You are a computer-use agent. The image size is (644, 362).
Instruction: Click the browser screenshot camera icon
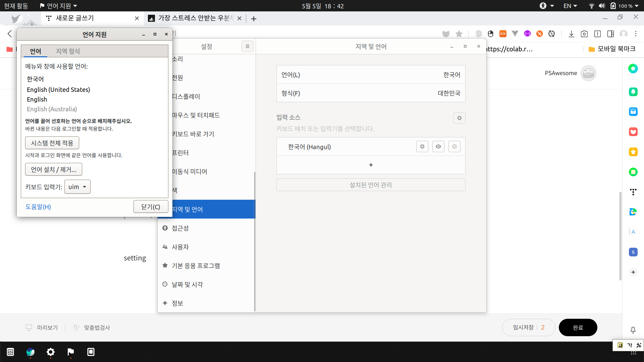tap(584, 34)
